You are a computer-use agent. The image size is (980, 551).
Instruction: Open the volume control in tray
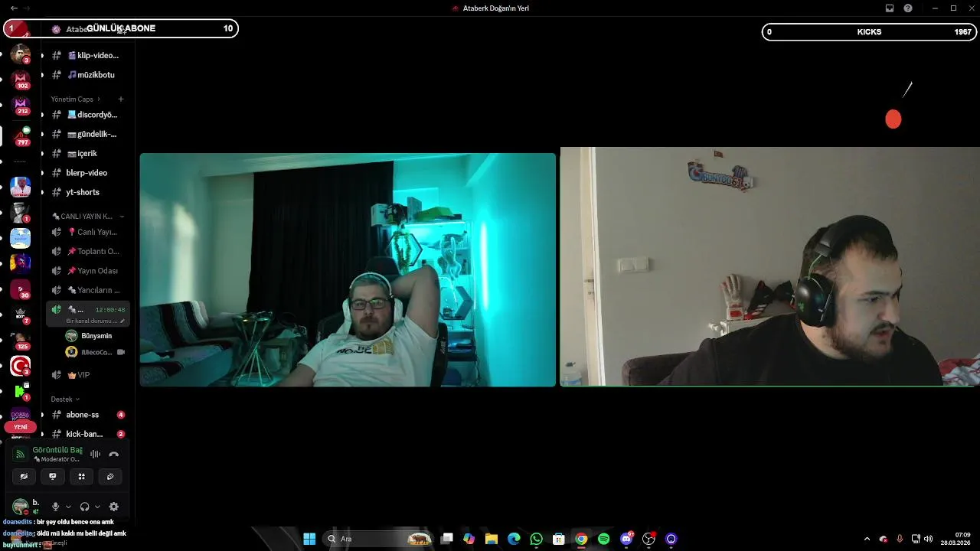pos(929,539)
